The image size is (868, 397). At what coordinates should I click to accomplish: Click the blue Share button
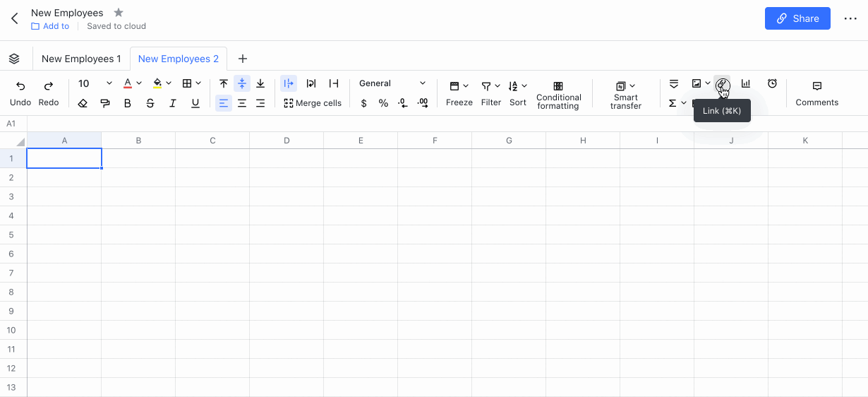797,18
